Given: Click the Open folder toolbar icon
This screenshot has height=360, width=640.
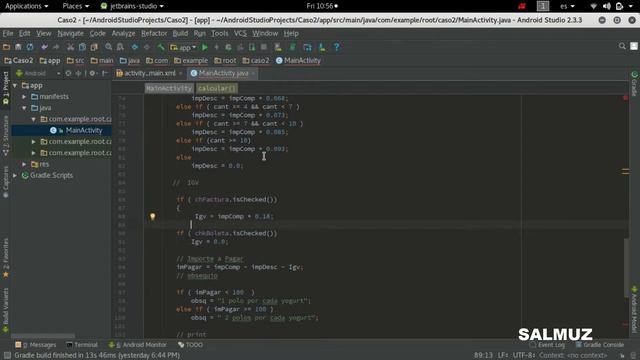Looking at the screenshot, I should tap(7, 47).
